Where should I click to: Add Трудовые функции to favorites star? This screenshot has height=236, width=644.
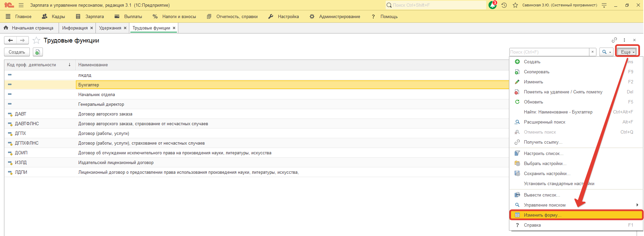tap(37, 41)
